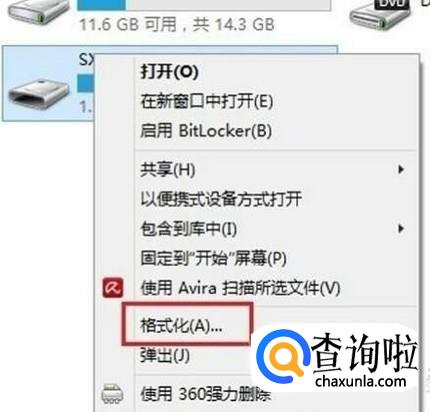Select the removable SD drive icon

click(39, 95)
